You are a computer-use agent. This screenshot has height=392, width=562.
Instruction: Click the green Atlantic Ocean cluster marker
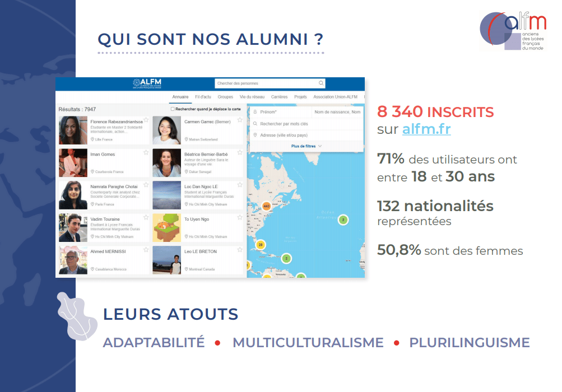pyautogui.click(x=343, y=220)
